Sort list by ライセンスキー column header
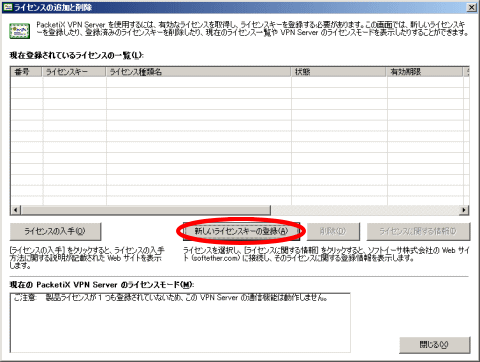 click(x=74, y=72)
